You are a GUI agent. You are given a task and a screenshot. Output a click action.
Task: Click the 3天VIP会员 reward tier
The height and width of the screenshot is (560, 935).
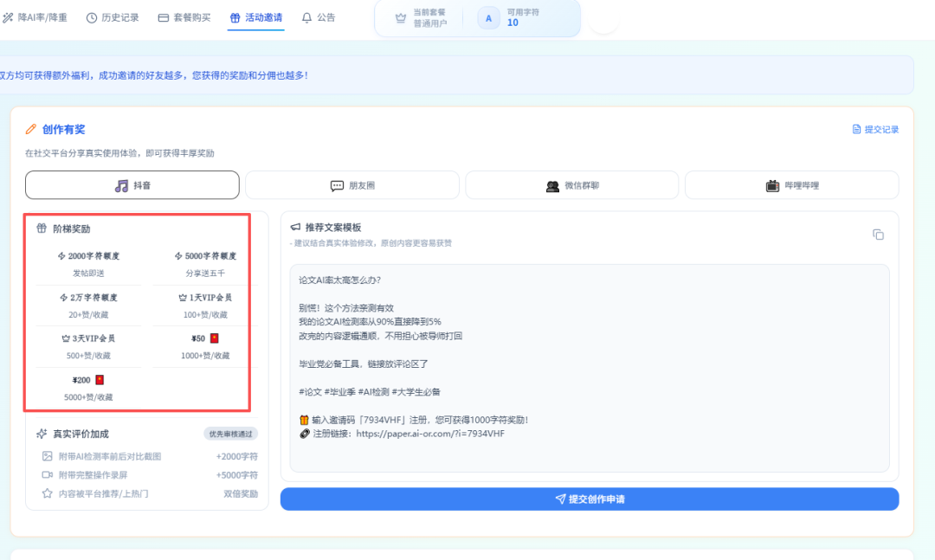click(x=89, y=346)
